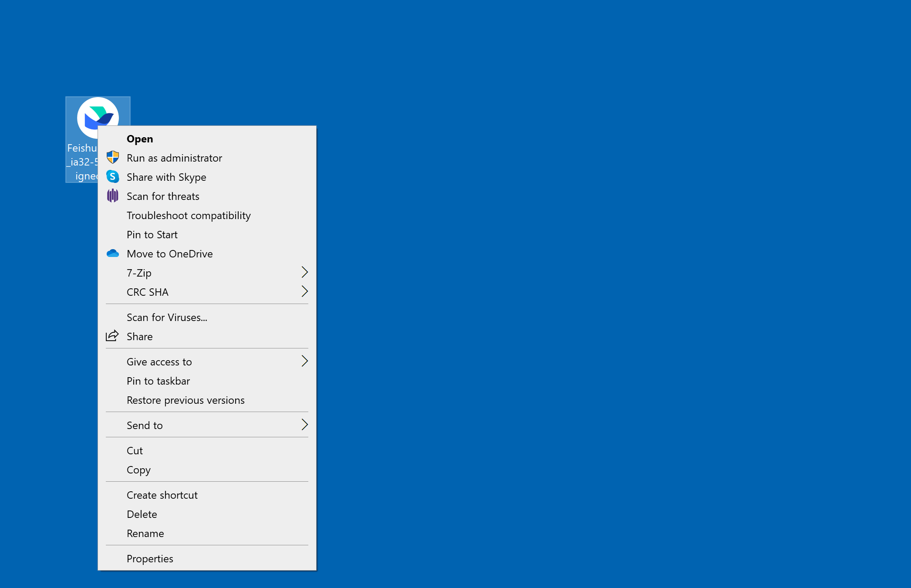Choose Create shortcut entry
Image resolution: width=911 pixels, height=588 pixels.
(x=162, y=495)
